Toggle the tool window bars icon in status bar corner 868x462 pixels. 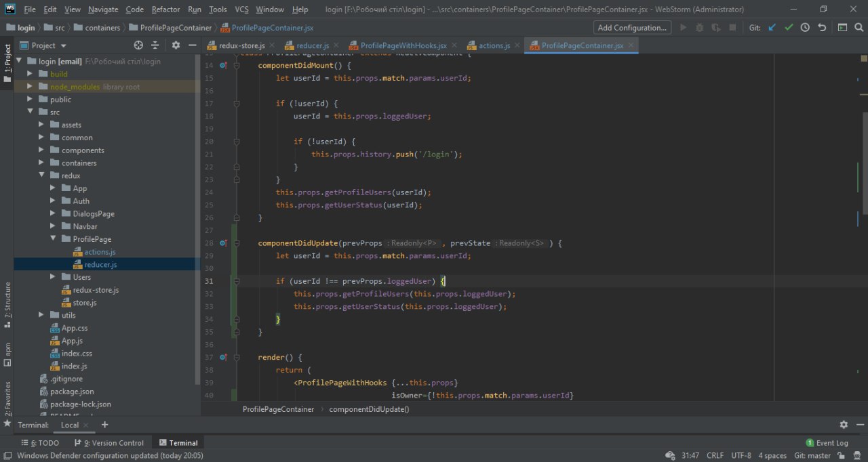click(x=7, y=456)
